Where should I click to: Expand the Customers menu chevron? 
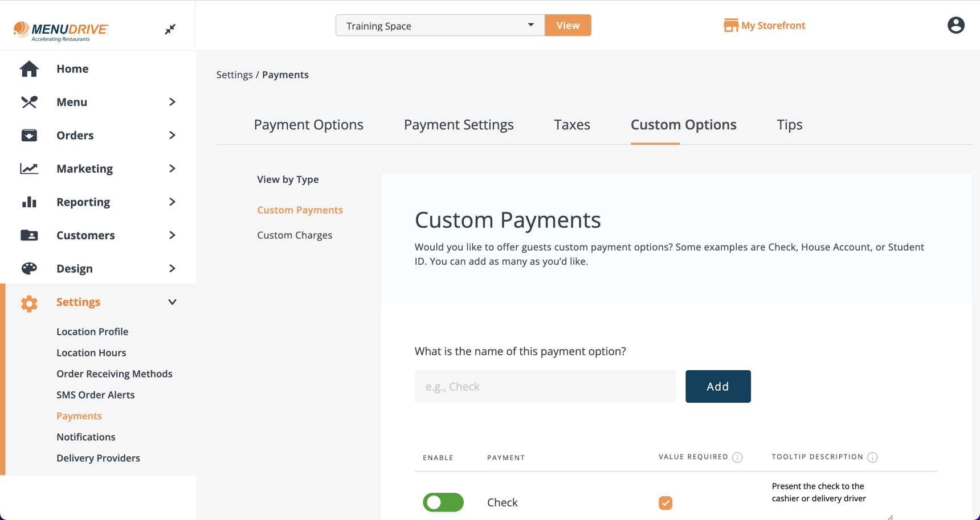[172, 235]
